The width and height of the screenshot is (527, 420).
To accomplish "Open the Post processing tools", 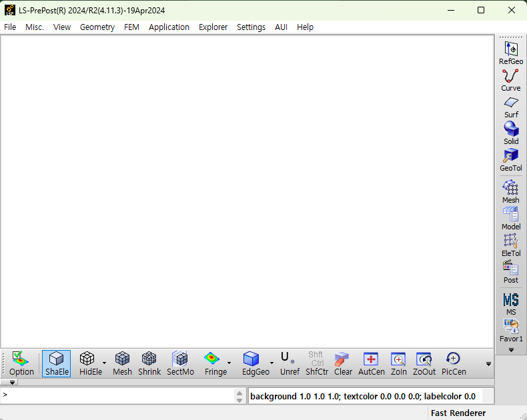I will 511,272.
